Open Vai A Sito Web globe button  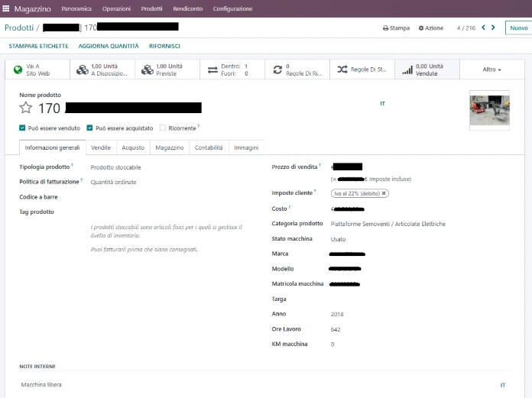[x=37, y=70]
